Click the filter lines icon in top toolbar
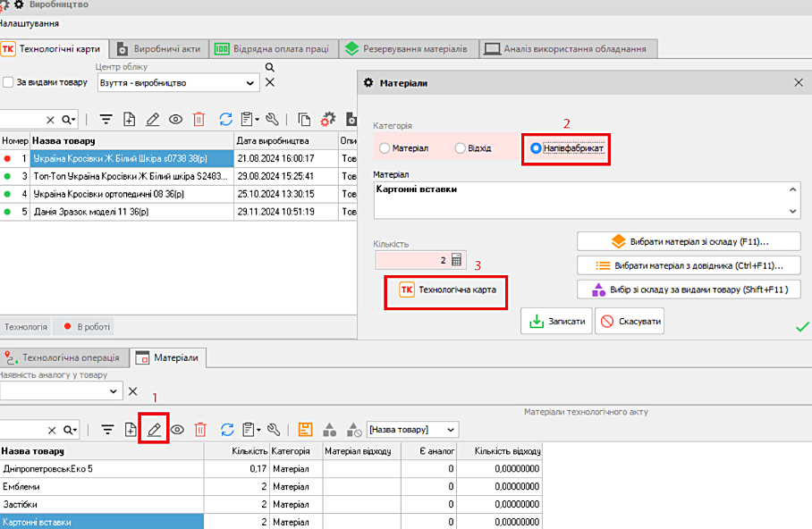This screenshot has width=812, height=529. [106, 119]
